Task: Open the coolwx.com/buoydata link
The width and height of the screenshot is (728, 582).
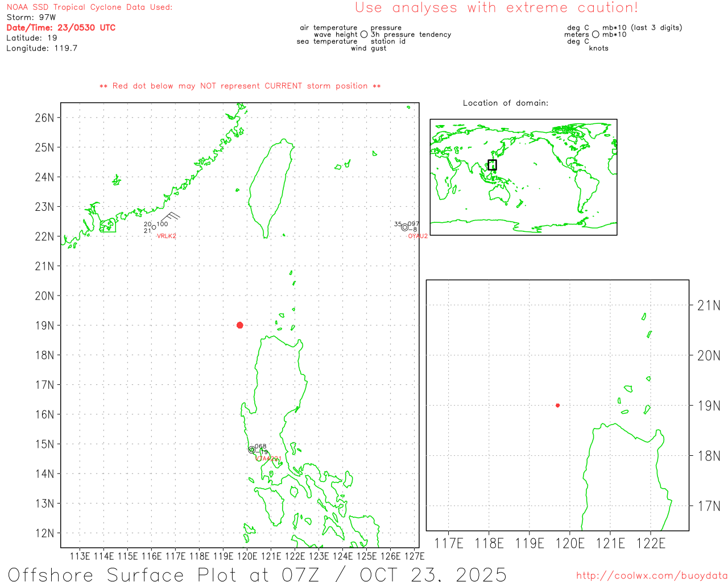Action: [651, 576]
